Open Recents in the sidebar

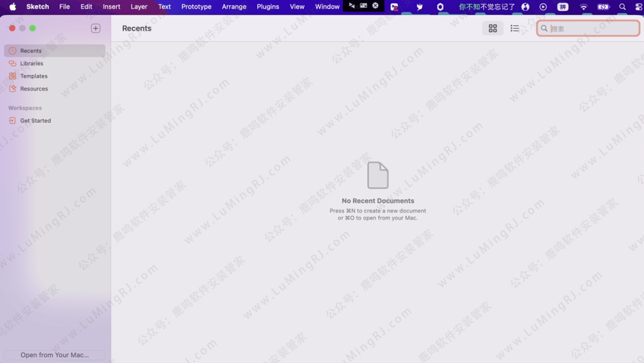pyautogui.click(x=30, y=51)
